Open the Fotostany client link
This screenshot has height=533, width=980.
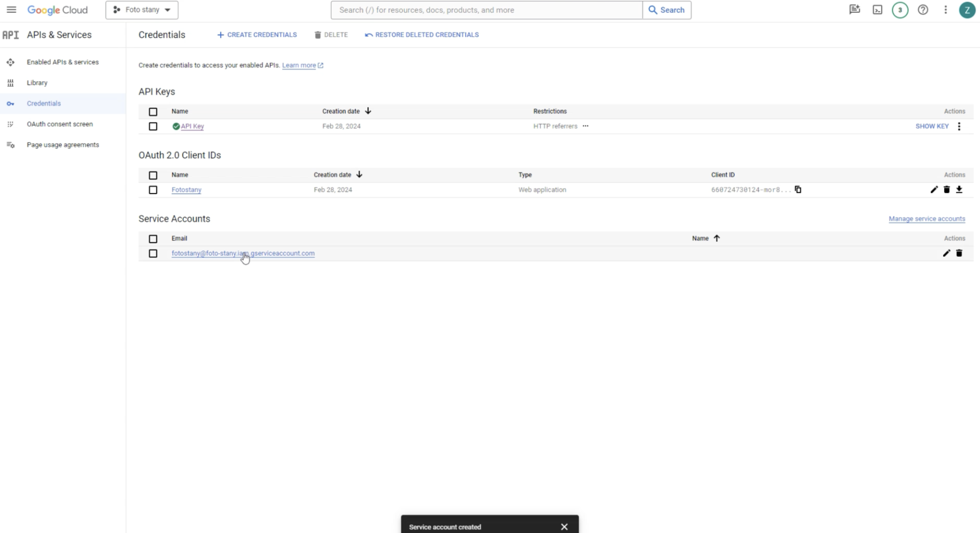click(x=186, y=190)
